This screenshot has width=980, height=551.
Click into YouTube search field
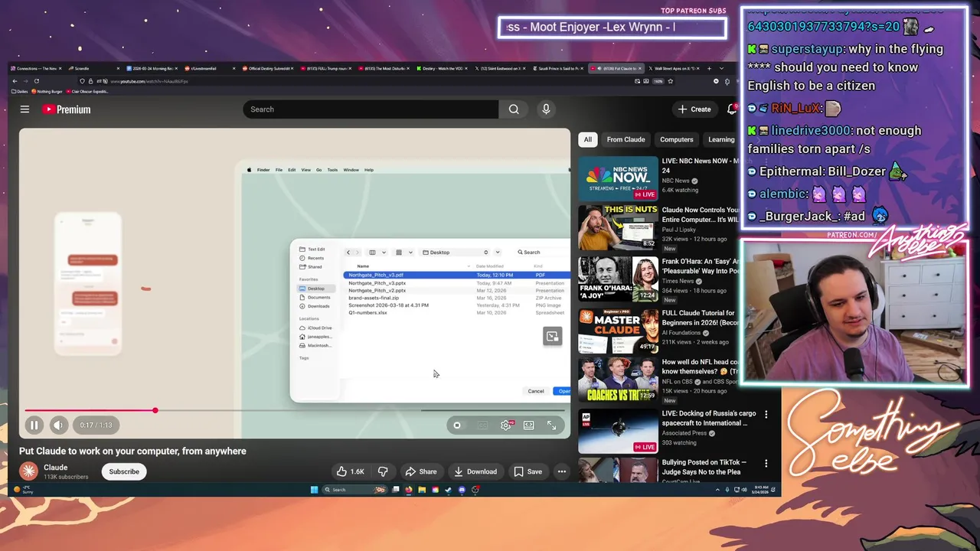tap(371, 109)
